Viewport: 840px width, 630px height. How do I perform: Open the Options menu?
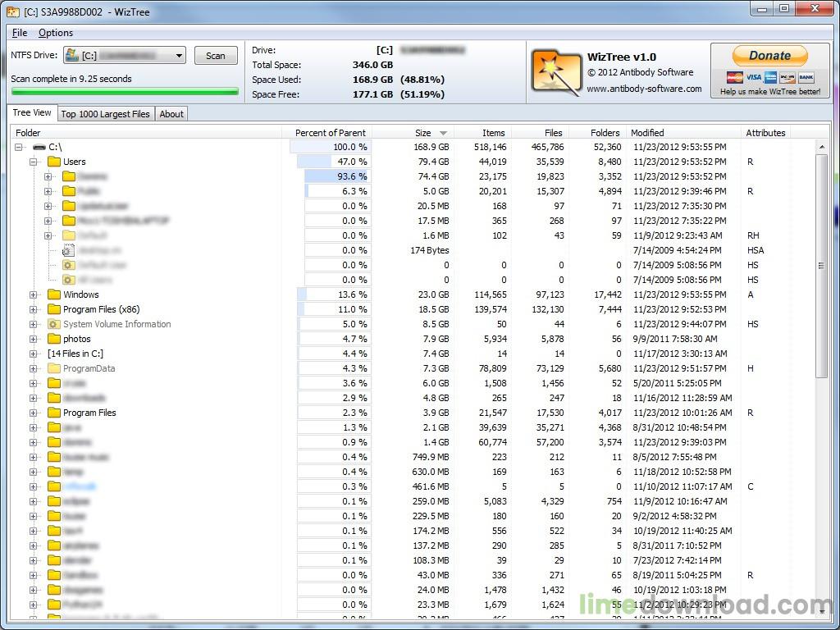click(x=56, y=33)
